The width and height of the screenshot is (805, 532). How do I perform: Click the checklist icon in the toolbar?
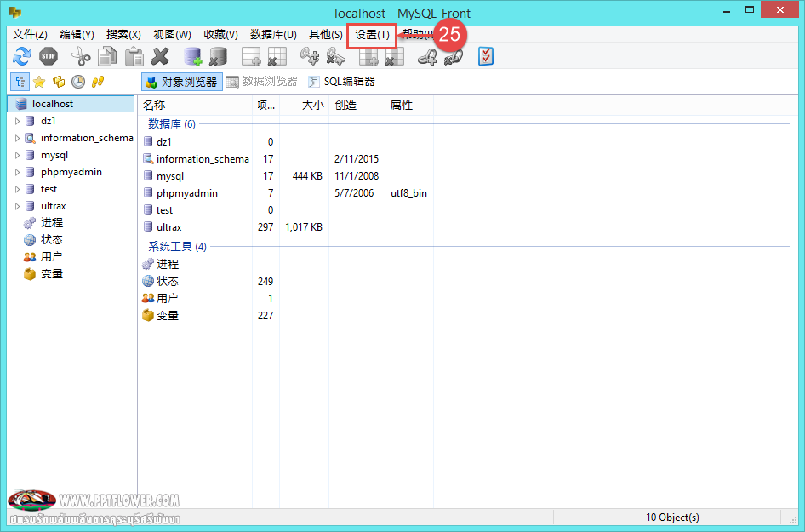click(486, 56)
